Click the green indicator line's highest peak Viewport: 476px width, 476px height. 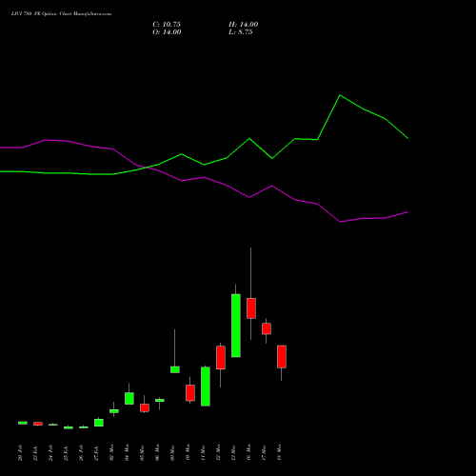(x=340, y=95)
